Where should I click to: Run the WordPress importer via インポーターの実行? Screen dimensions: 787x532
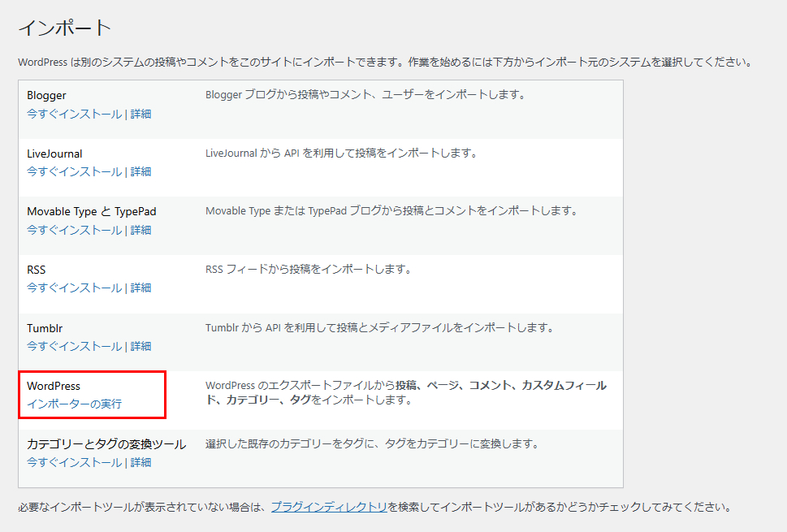74,404
